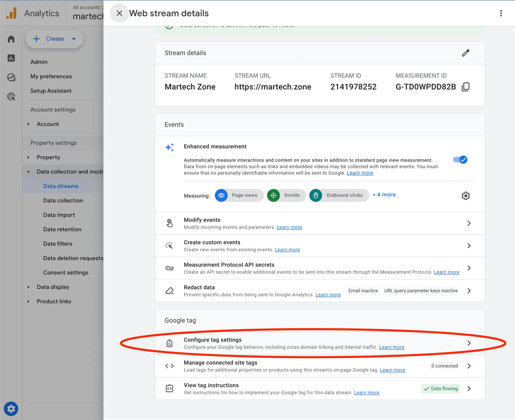Copy the Measurement ID with copy icon
The width and height of the screenshot is (515, 420).
point(465,87)
